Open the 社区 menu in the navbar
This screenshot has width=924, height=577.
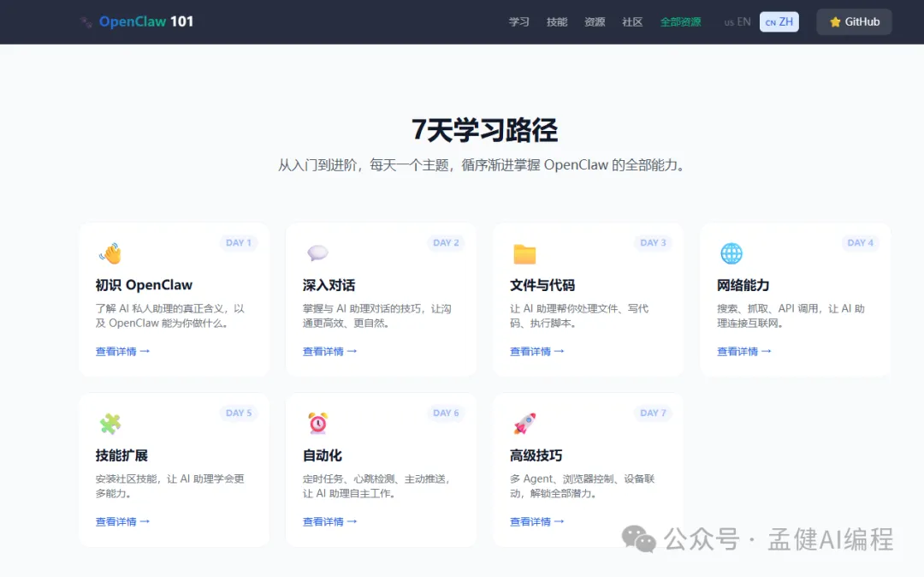[631, 22]
